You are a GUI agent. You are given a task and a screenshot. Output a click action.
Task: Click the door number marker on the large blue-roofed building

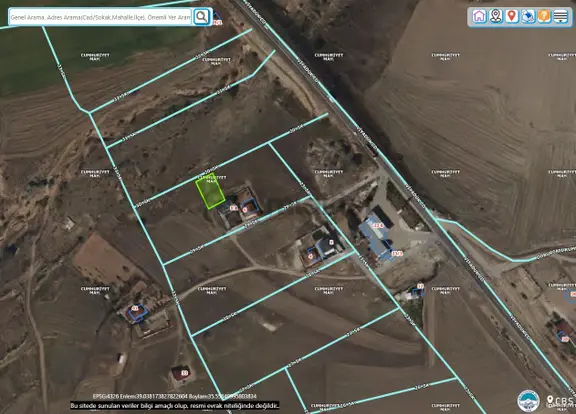[378, 225]
